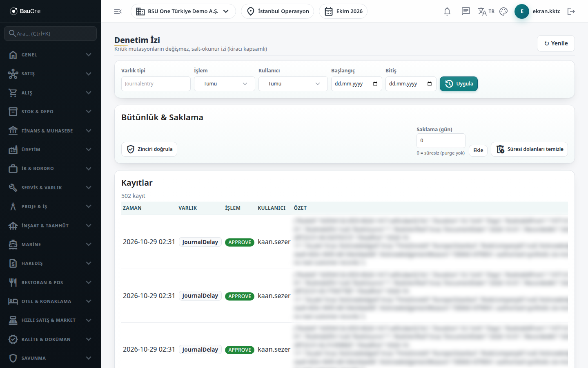Click the Genel home icon
588x368 pixels.
pyautogui.click(x=13, y=55)
